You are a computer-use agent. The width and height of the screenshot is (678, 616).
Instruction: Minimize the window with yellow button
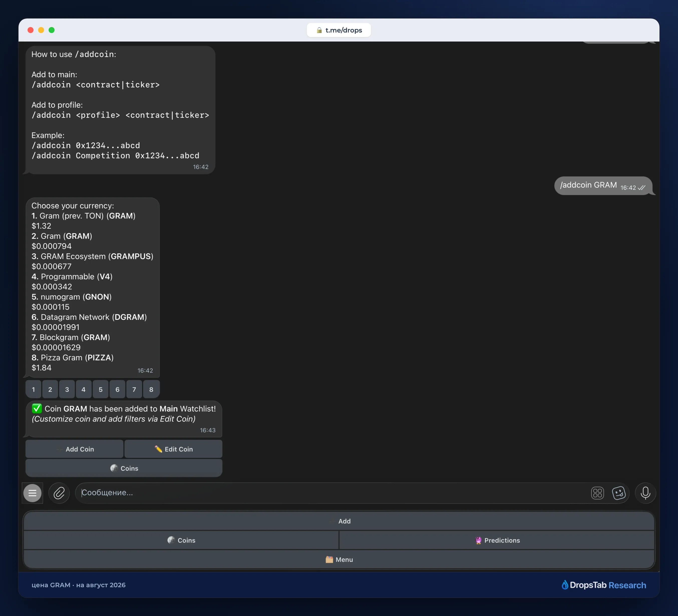41,30
